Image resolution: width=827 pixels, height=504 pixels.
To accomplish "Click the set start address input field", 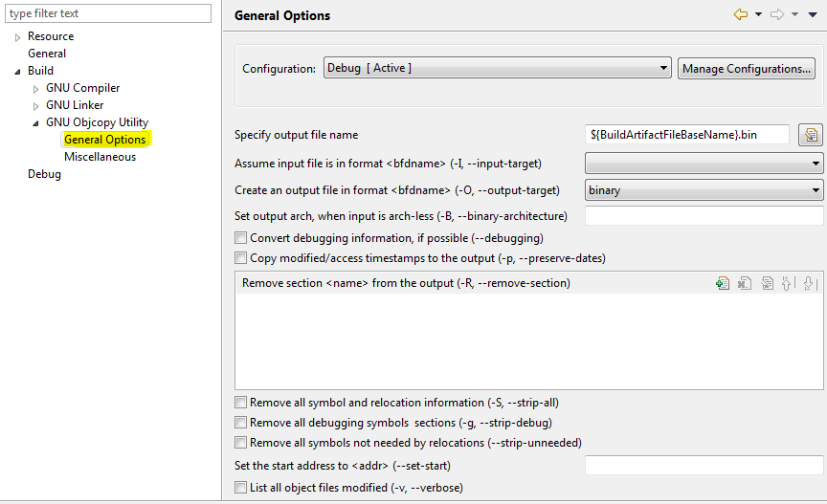I will coord(704,466).
